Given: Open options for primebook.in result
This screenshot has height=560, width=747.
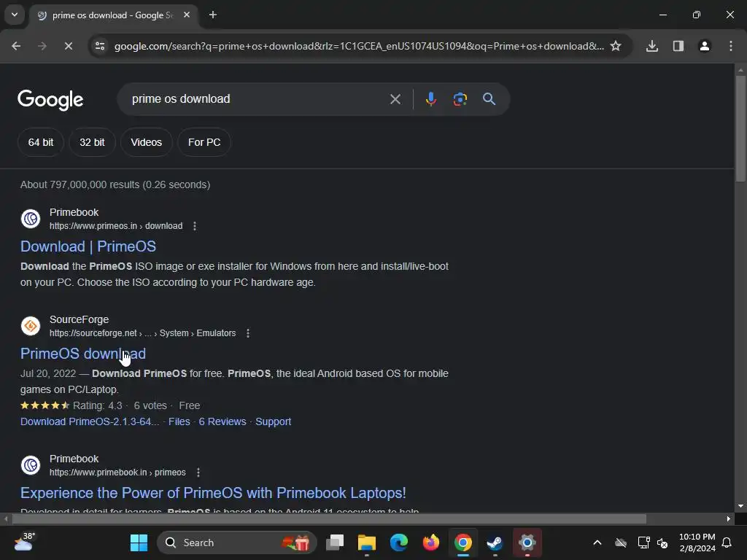Looking at the screenshot, I should (x=198, y=472).
